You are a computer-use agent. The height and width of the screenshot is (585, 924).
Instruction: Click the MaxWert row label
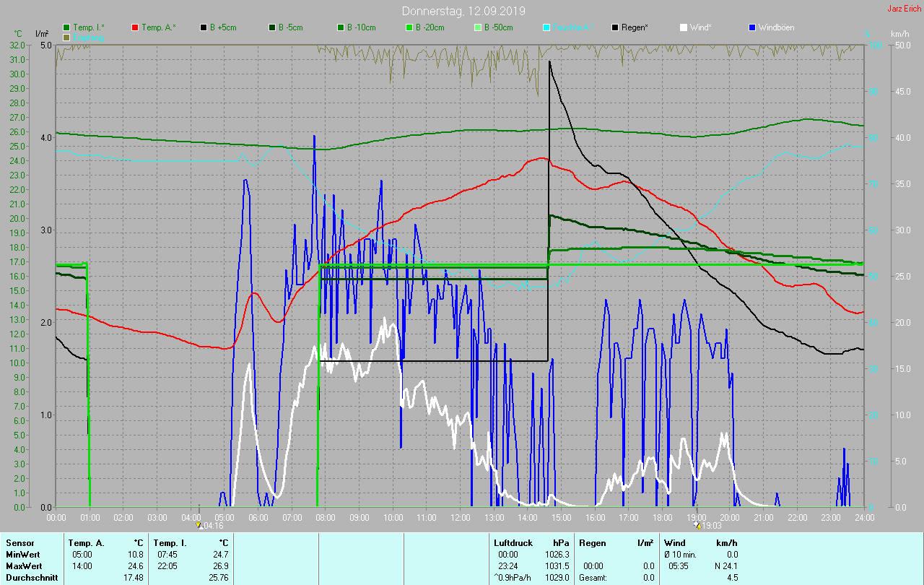click(23, 565)
